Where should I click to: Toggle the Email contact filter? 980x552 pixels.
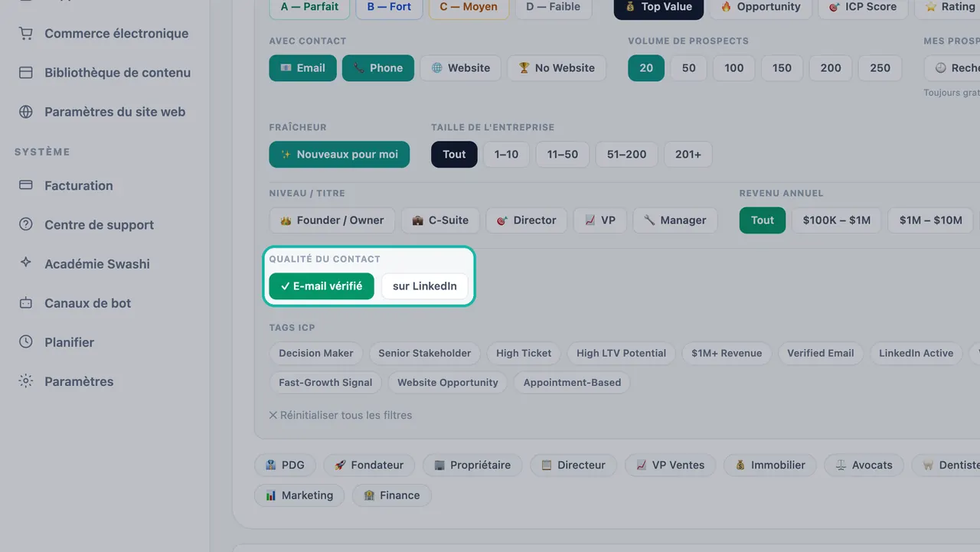pos(302,68)
